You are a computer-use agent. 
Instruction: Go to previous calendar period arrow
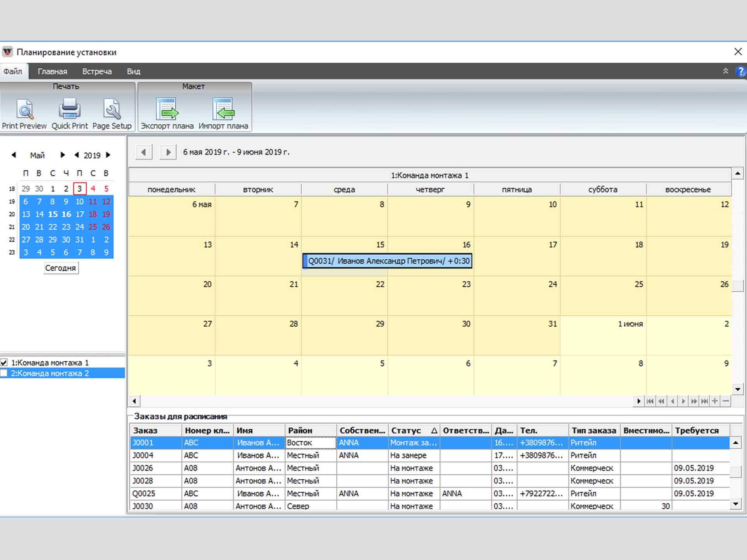[144, 152]
